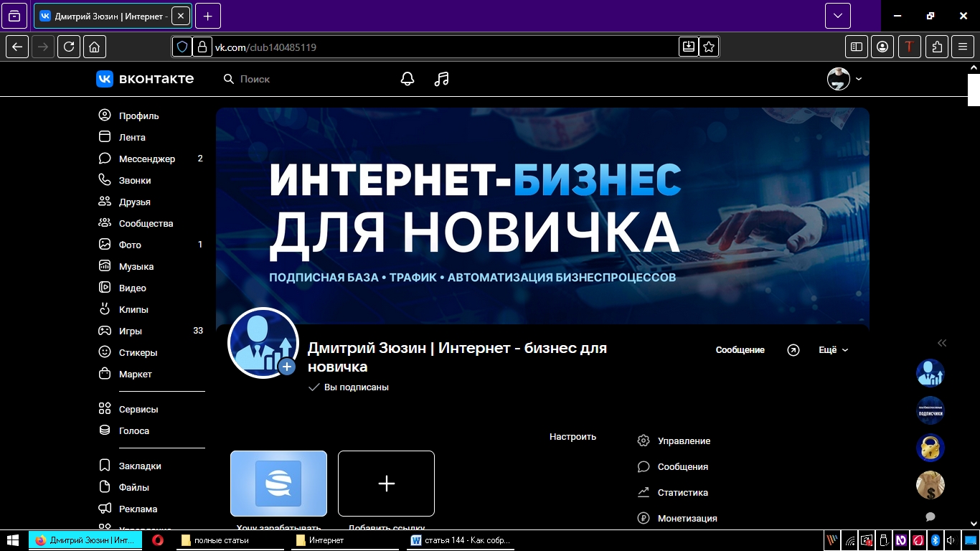Viewport: 980px width, 551px height.
Task: Toggle the tracking protection shield
Action: pyautogui.click(x=182, y=46)
